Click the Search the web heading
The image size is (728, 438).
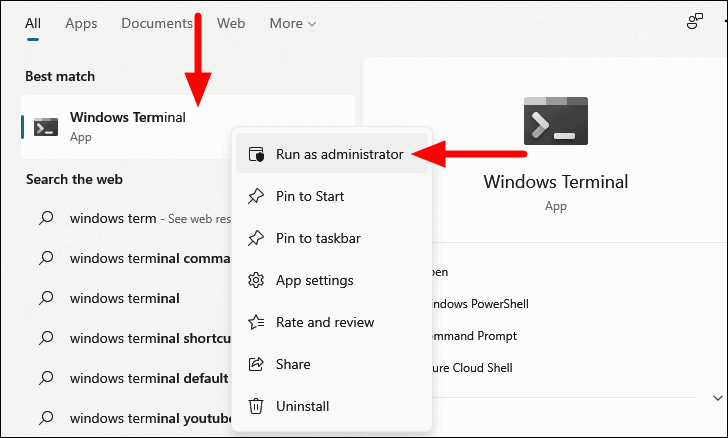click(x=74, y=179)
